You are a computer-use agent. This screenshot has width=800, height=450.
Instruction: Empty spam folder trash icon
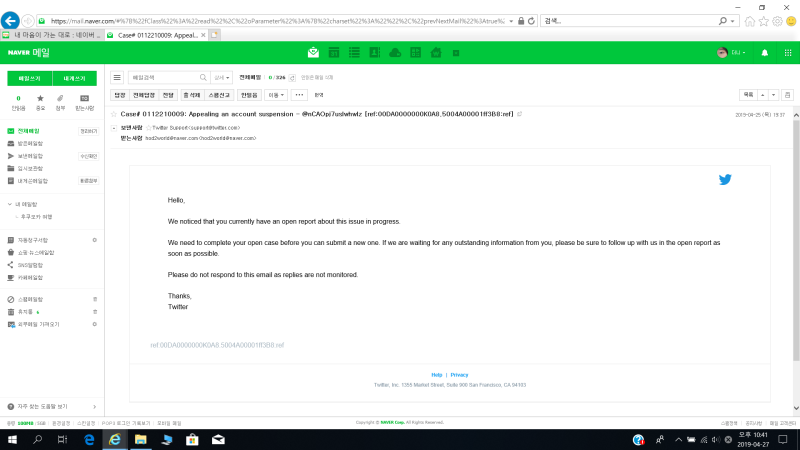click(x=94, y=299)
